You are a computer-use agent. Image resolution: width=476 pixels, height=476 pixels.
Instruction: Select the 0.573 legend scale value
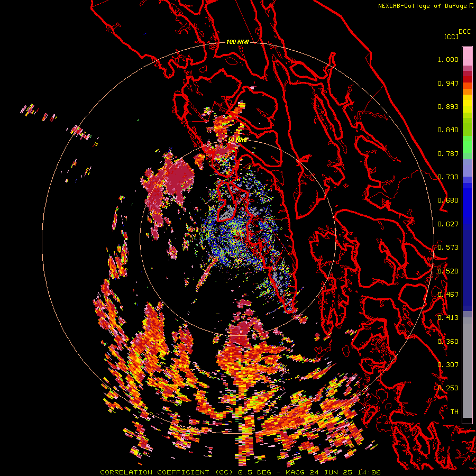[x=448, y=248]
